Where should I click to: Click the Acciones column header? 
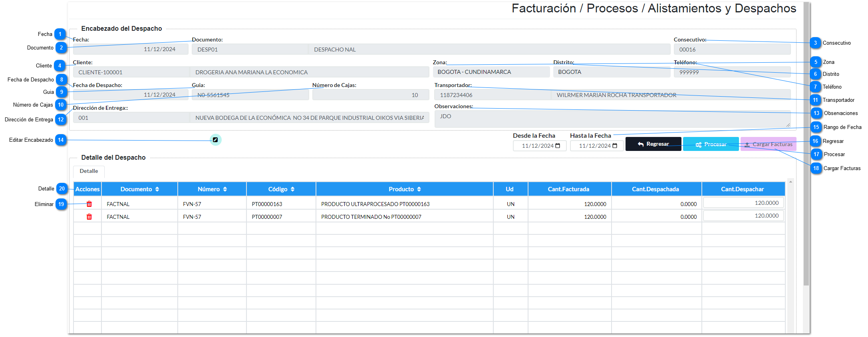coord(87,189)
